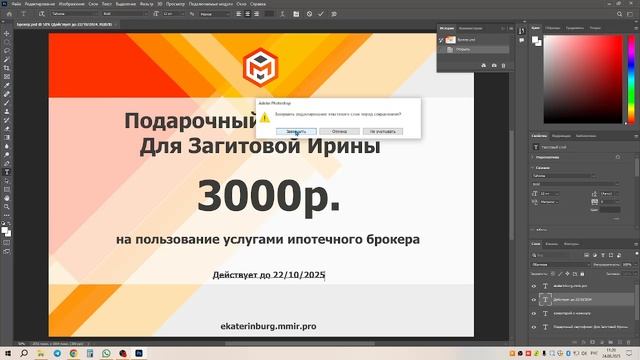
Task: Open Bold font style dropdown in options bar
Action: coord(125,14)
